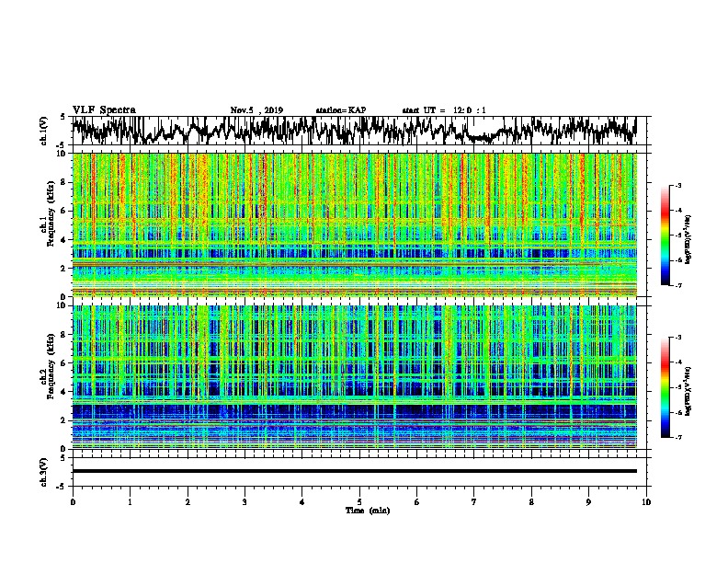
Task: Click the Time axis tick label "10"
Action: tap(646, 502)
